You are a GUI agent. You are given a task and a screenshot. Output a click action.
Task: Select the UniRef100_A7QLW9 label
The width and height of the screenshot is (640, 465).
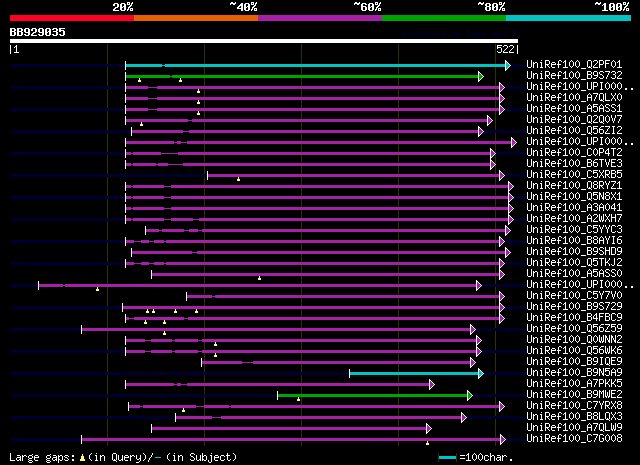pyautogui.click(x=574, y=428)
